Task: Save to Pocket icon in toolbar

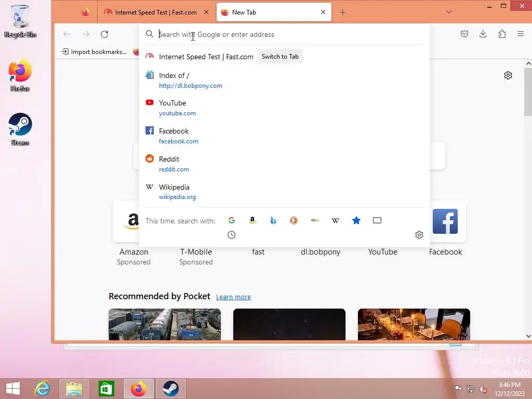Action: [464, 34]
